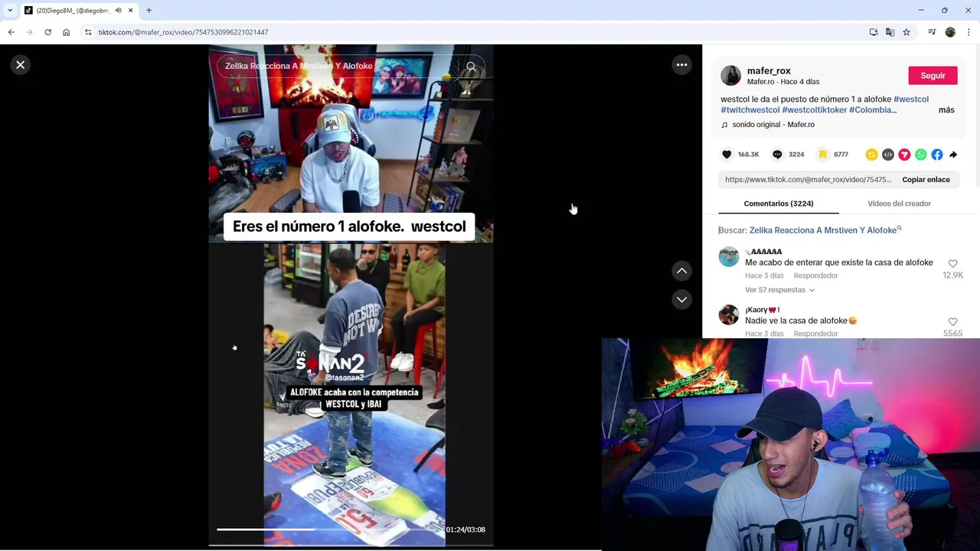
Task: Click install app icon in address bar
Action: tap(874, 32)
